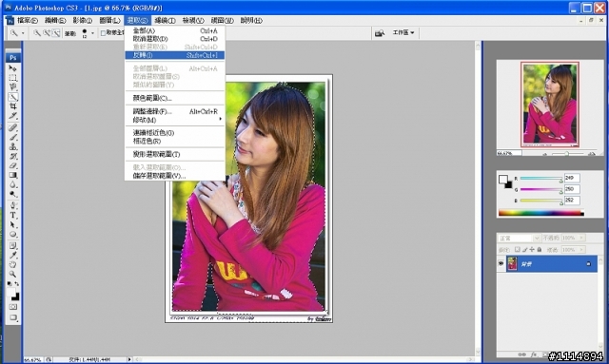Select the Type tool
The width and height of the screenshot is (609, 364).
coord(12,215)
